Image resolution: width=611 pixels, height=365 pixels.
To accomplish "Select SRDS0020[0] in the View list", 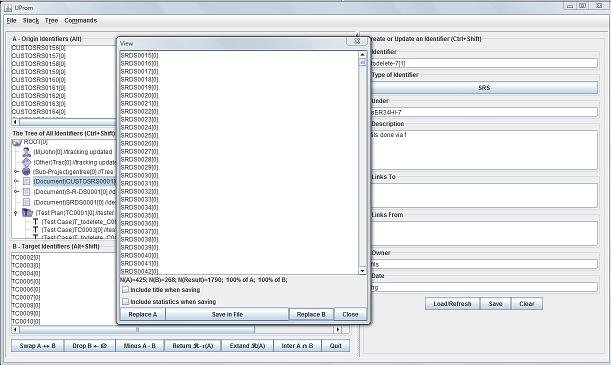I will [x=140, y=95].
